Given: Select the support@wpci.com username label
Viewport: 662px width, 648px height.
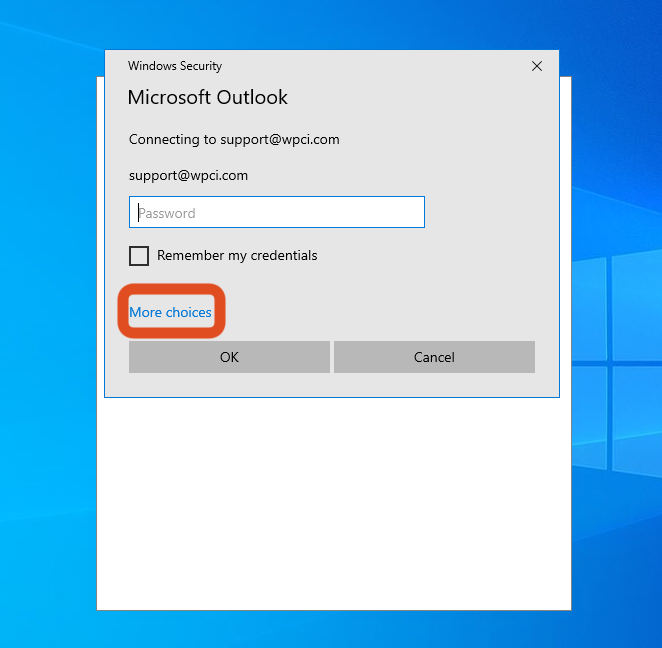Looking at the screenshot, I should point(188,176).
